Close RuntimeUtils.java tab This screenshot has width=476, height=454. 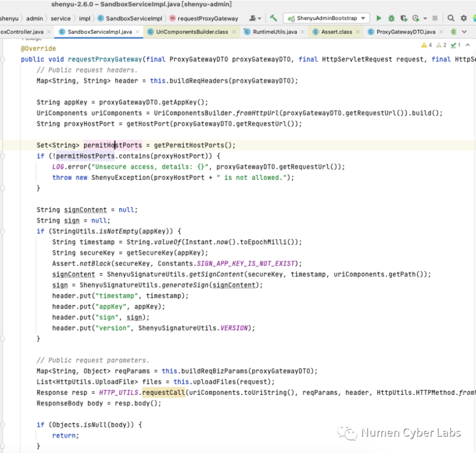click(303, 32)
